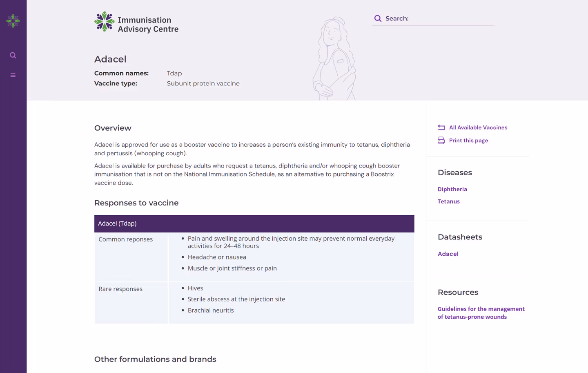Click 'Sterile abscess at the injection site' item

point(236,299)
